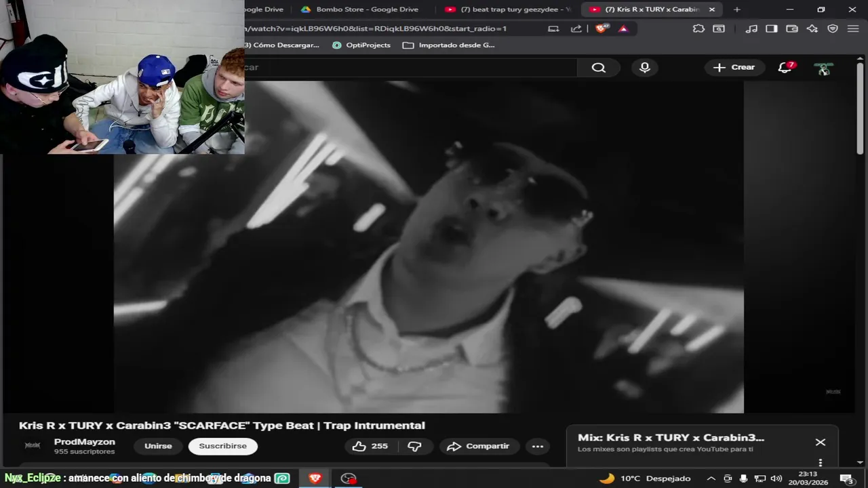Open Cómo Descargar bookmark
Viewport: 868px width, 488px height.
[x=282, y=45]
